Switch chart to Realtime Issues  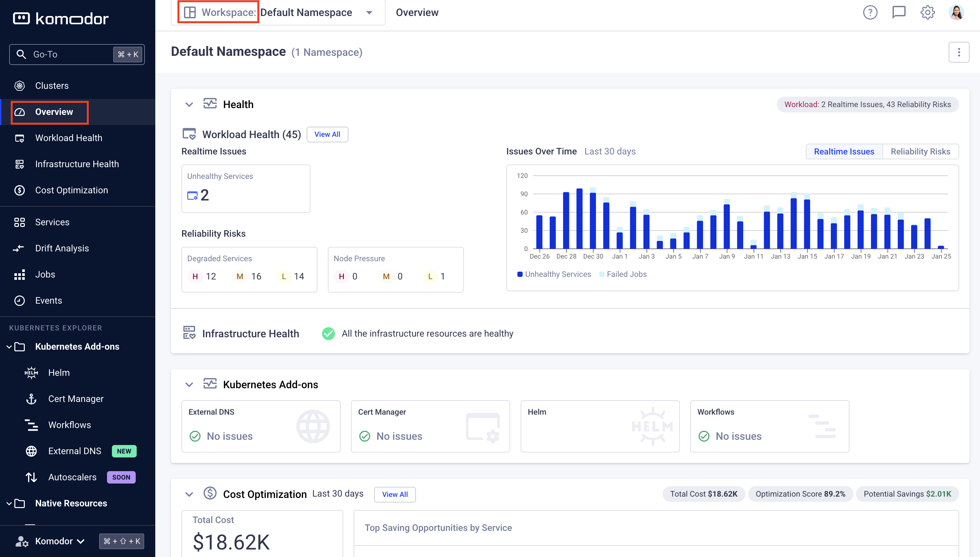844,151
